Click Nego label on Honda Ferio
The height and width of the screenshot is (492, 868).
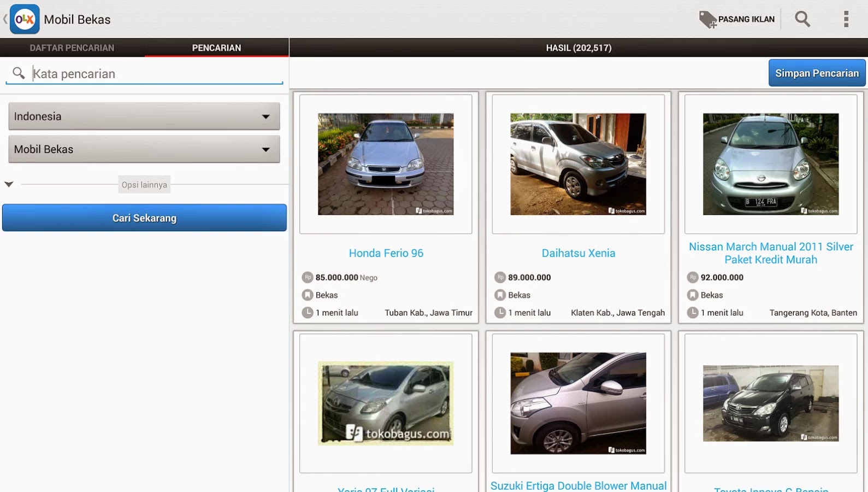pos(369,278)
